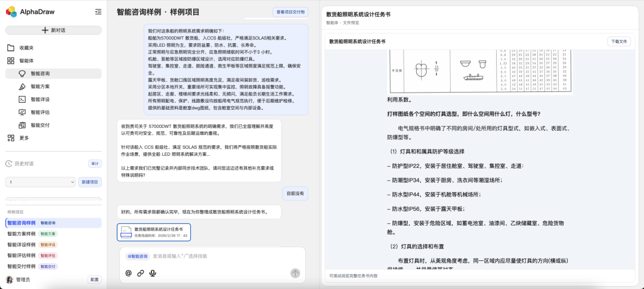Click the 智能详设 terminal icon
Screen dimensions: 644x289
tap(22, 99)
